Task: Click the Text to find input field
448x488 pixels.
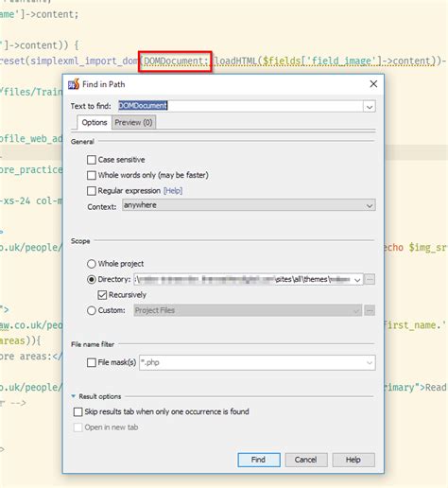Action: 240,106
